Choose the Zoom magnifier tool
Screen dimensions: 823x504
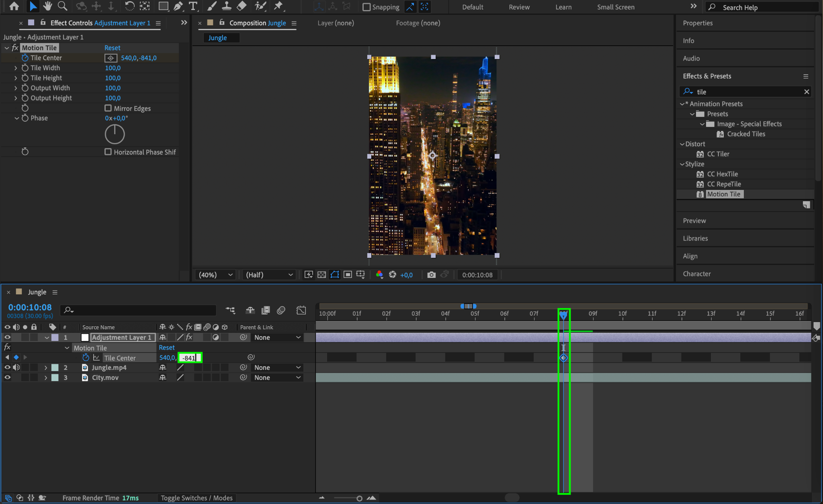click(62, 6)
